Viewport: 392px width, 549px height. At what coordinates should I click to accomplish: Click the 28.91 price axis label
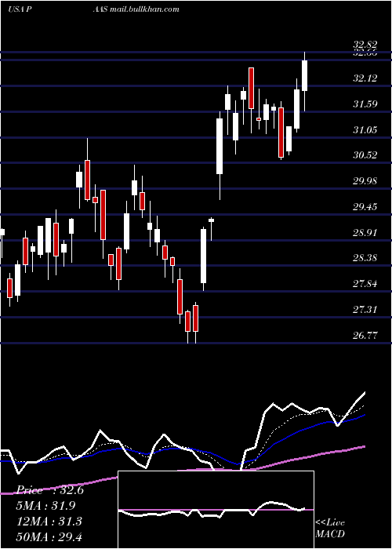(365, 233)
